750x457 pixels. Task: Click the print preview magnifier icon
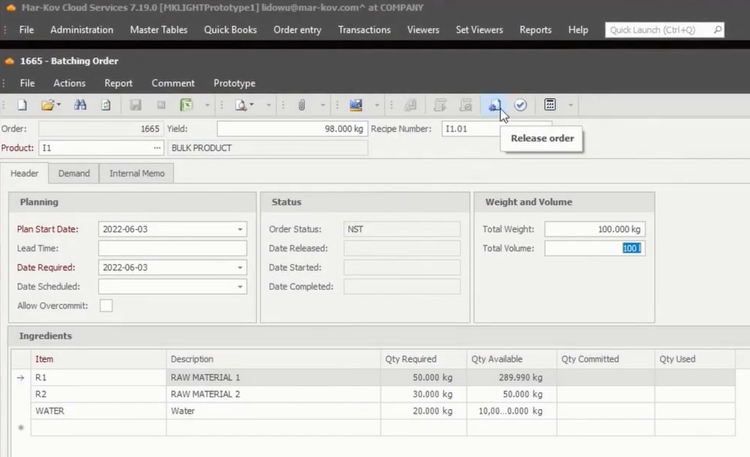[x=241, y=105]
